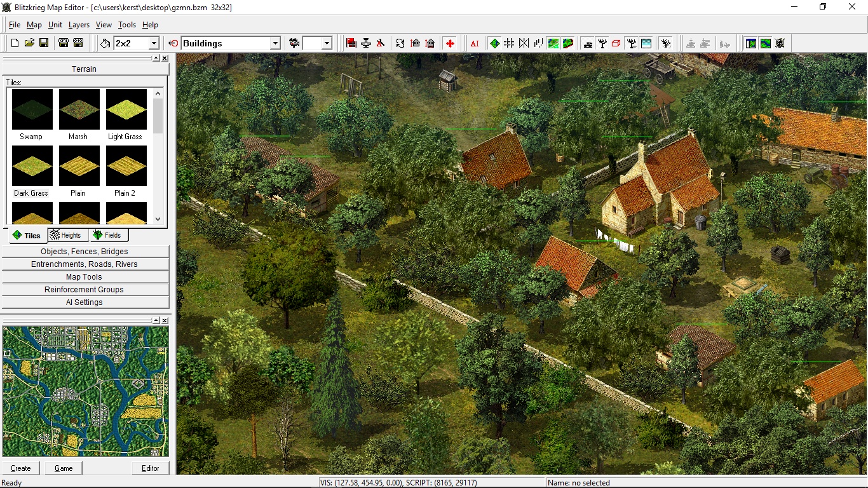Select the Dark Grass terrain tile
The height and width of the screenshot is (488, 868).
pyautogui.click(x=32, y=171)
